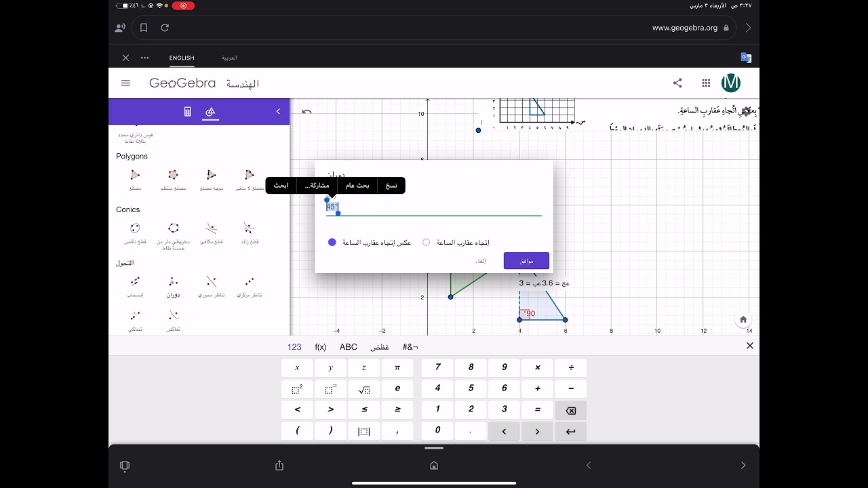Click the Google Translate icon

746,58
